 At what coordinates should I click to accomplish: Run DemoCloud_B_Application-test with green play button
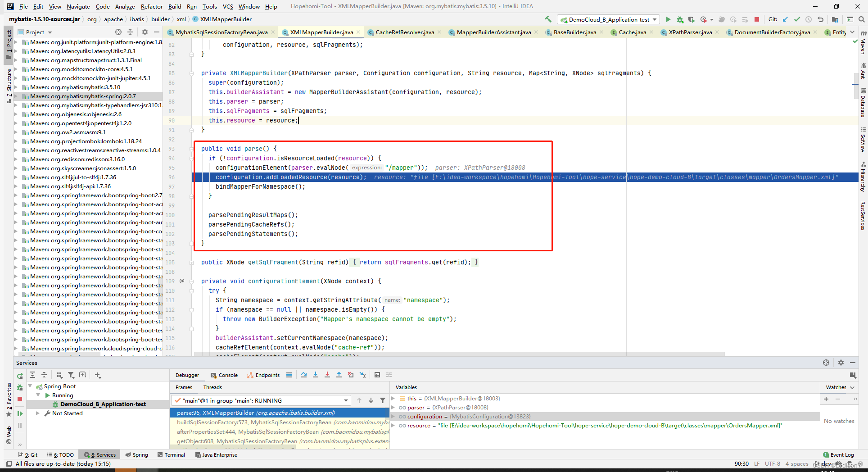click(668, 19)
